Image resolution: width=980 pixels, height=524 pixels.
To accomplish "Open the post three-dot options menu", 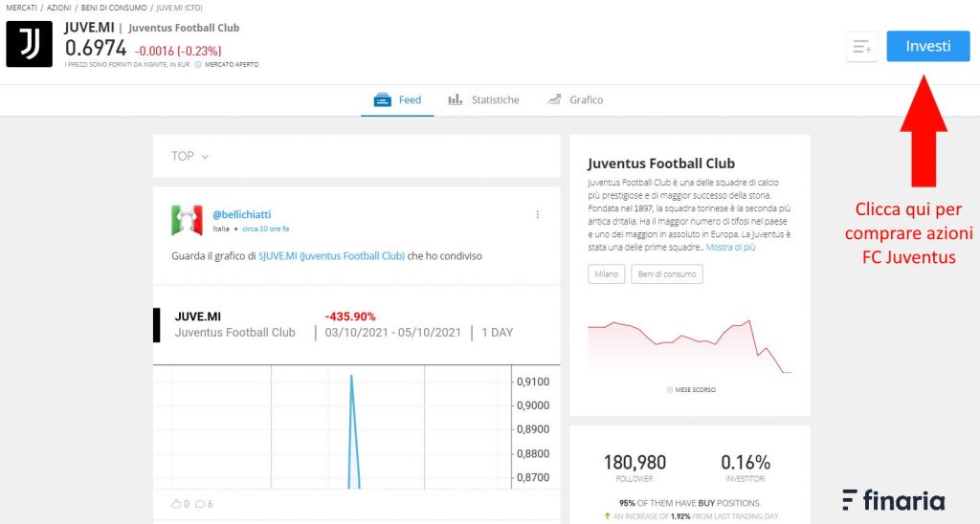I will coord(538,214).
